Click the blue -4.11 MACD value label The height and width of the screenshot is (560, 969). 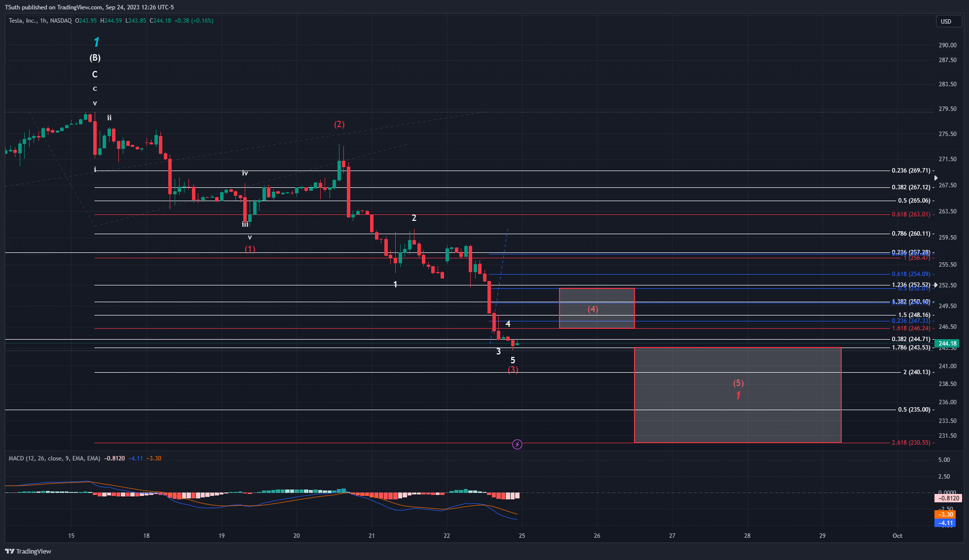[945, 523]
